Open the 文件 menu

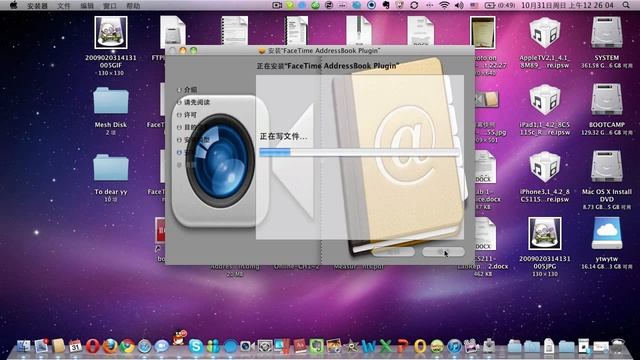(64, 6)
